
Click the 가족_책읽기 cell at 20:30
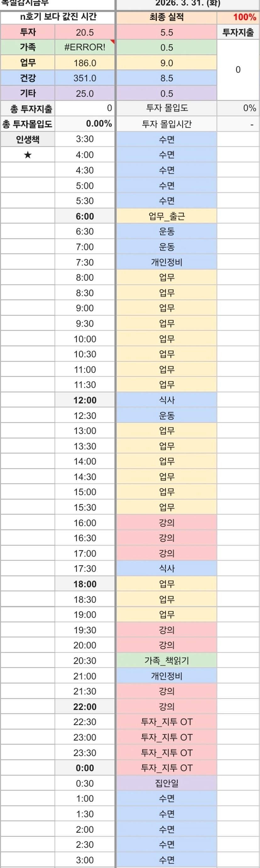(167, 660)
